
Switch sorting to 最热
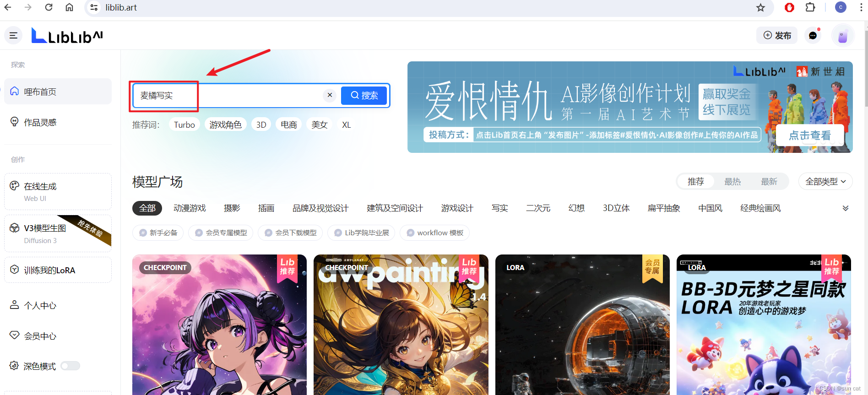pyautogui.click(x=732, y=182)
